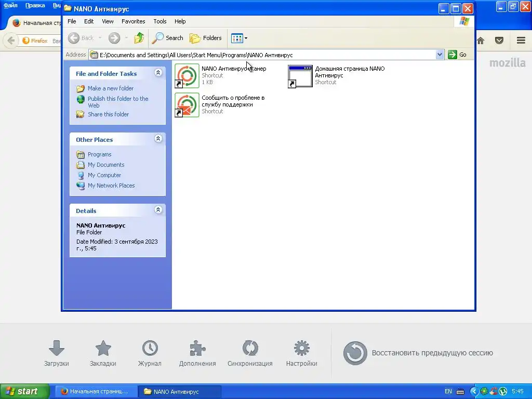Open the Search pane
Image resolution: width=532 pixels, height=399 pixels.
168,38
